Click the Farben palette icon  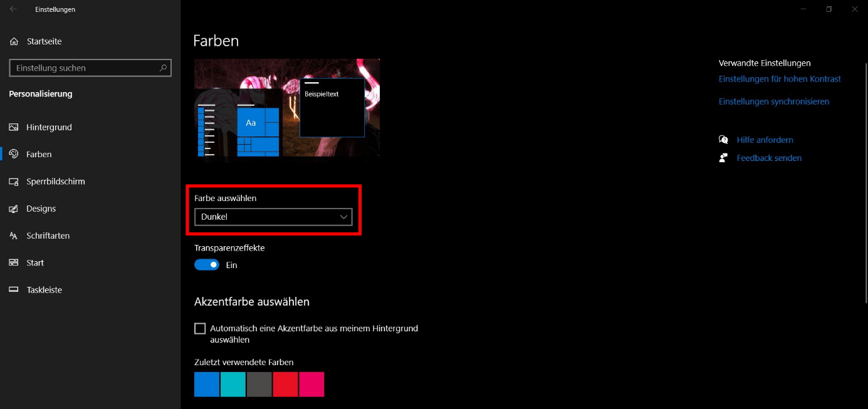14,154
